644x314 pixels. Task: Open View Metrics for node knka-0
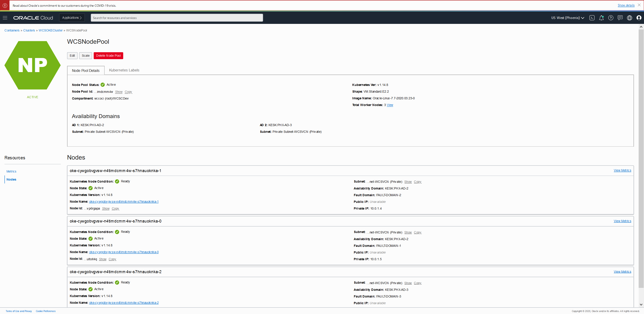[x=622, y=221]
